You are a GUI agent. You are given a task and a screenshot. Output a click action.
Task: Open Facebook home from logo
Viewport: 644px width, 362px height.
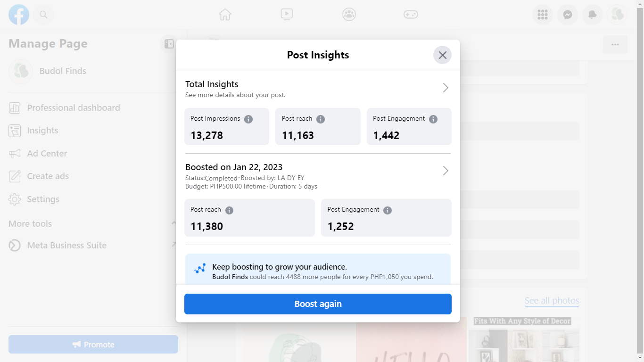[19, 15]
